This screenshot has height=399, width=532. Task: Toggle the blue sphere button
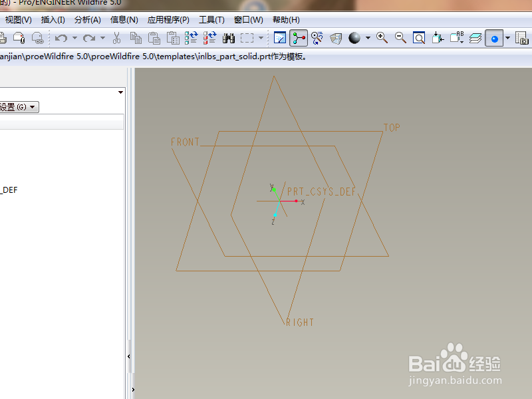pos(494,38)
